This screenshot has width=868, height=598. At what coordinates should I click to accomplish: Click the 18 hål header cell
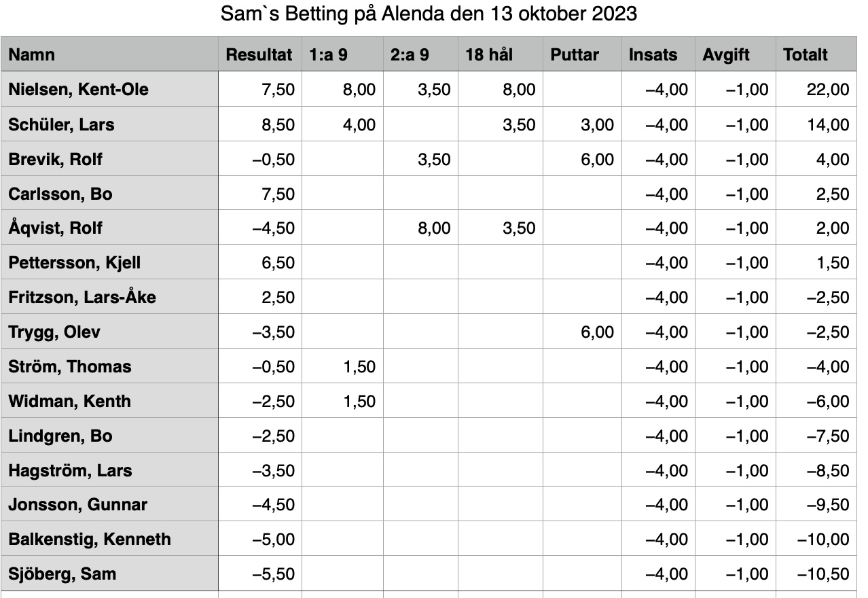click(500, 54)
